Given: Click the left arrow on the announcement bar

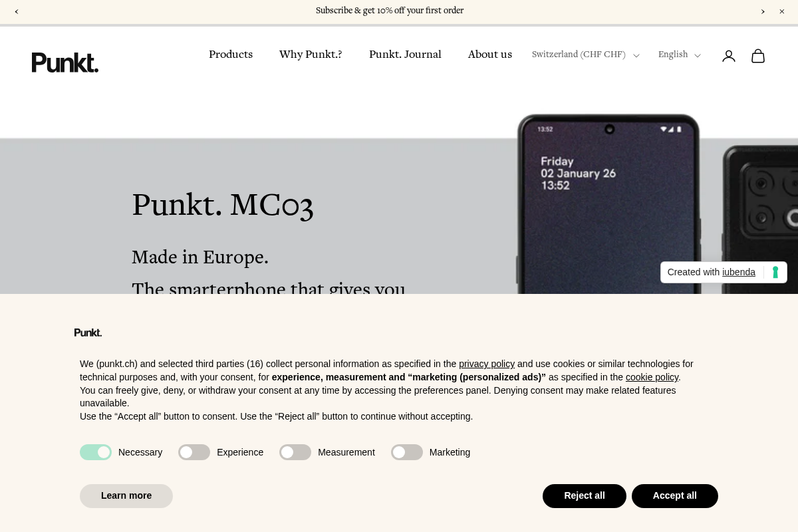Looking at the screenshot, I should pos(17,11).
